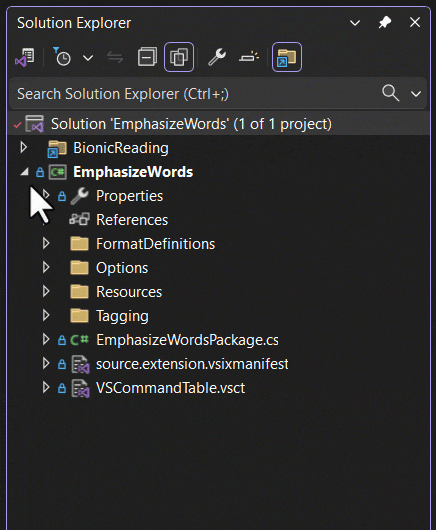Collapse the EmphasizeWords project node

(x=24, y=172)
